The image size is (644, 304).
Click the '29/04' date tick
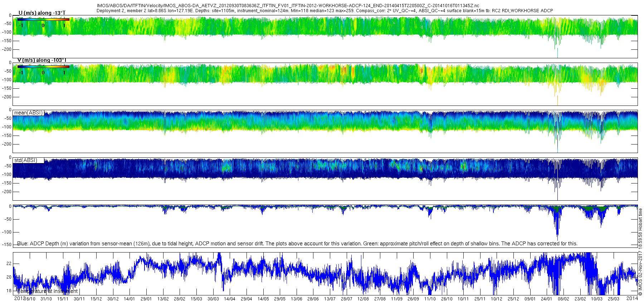247,299
